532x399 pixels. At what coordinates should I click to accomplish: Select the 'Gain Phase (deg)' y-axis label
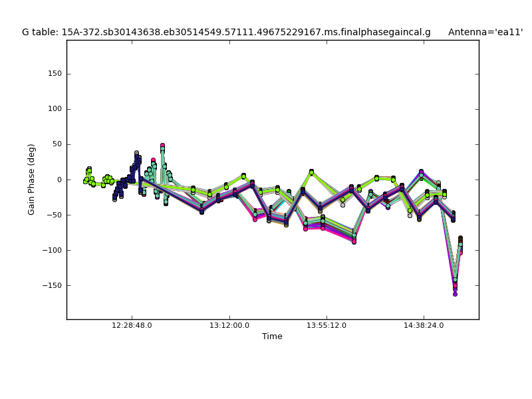(31, 180)
